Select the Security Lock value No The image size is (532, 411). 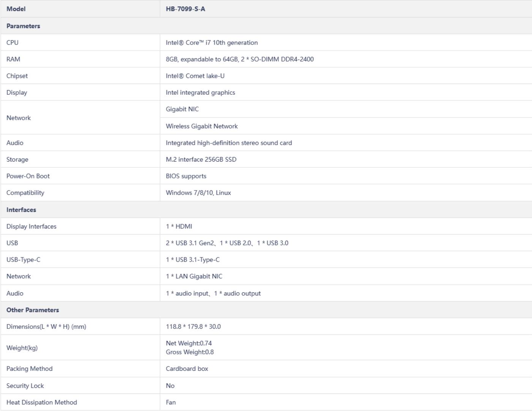click(x=170, y=386)
